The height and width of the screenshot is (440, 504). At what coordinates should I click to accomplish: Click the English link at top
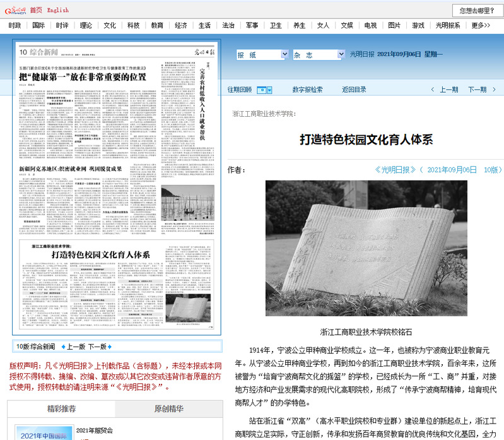tap(58, 10)
